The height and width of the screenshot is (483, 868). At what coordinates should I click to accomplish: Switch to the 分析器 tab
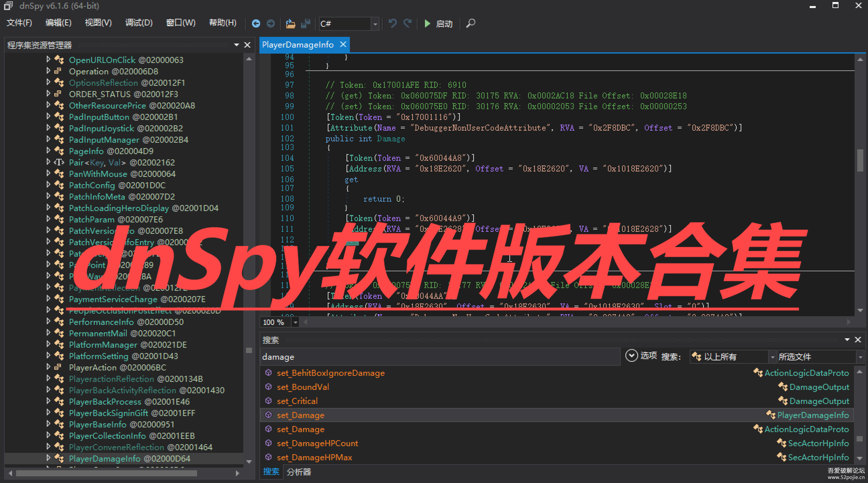pyautogui.click(x=299, y=472)
